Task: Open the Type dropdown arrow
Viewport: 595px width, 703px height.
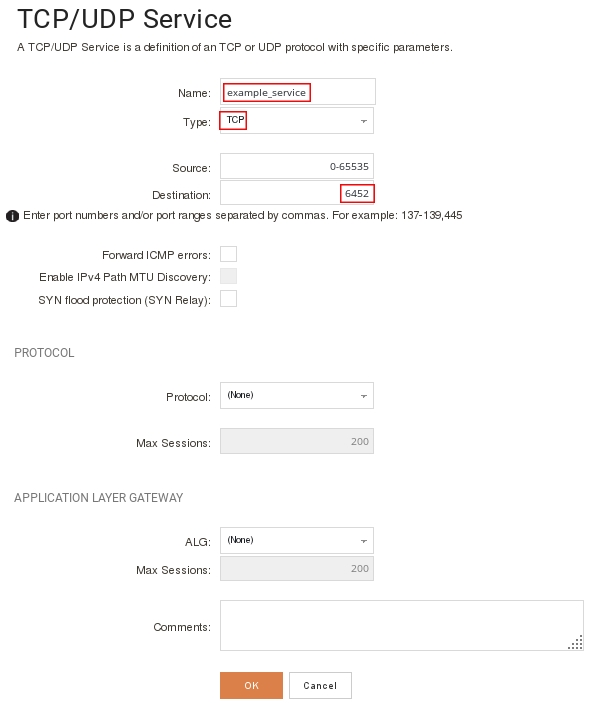Action: pyautogui.click(x=364, y=121)
